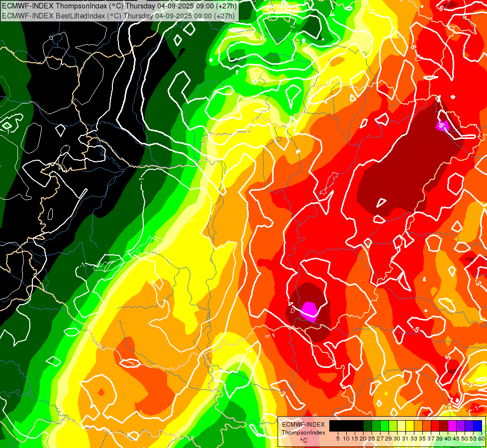
Task: Pick the bright green legend swatch for 27–29
Action: 385,426
